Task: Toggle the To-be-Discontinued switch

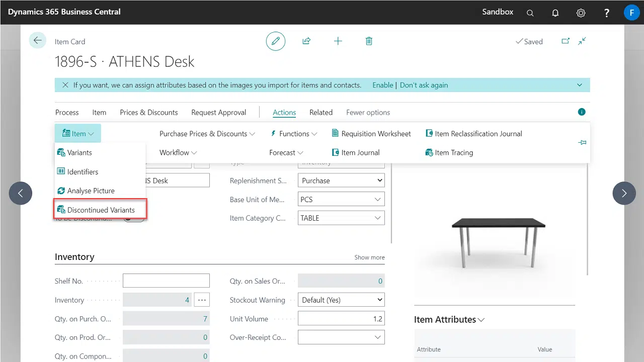Action: 134,219
